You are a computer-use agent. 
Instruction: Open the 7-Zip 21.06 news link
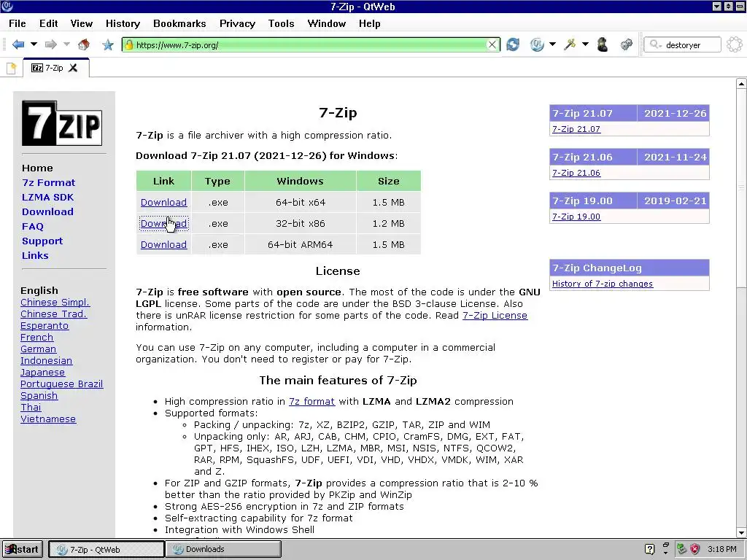tap(576, 173)
